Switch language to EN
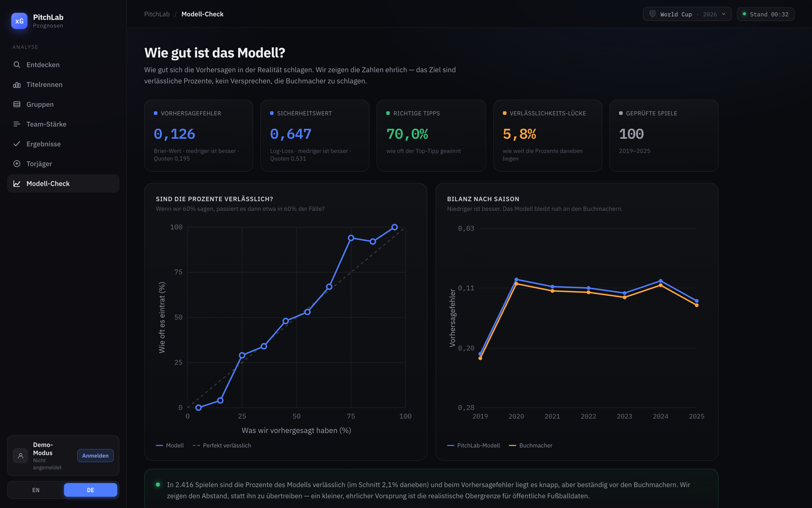Viewport: 812px width, 508px height. pyautogui.click(x=36, y=490)
